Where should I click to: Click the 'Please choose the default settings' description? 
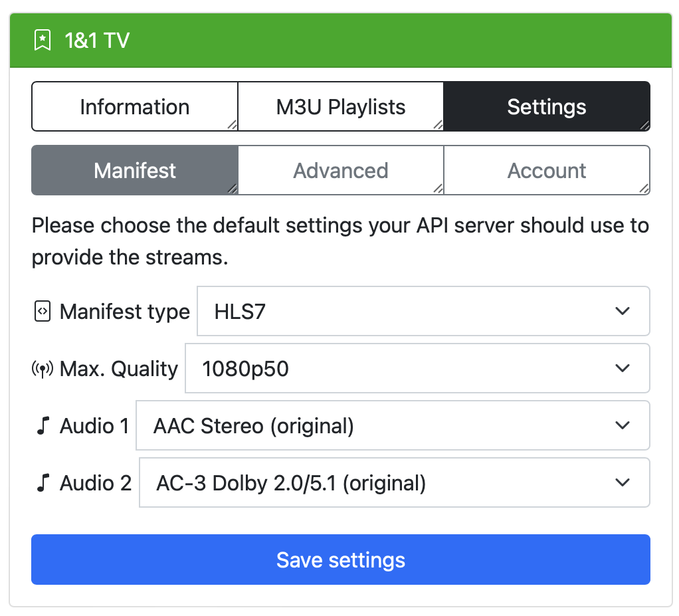(340, 241)
